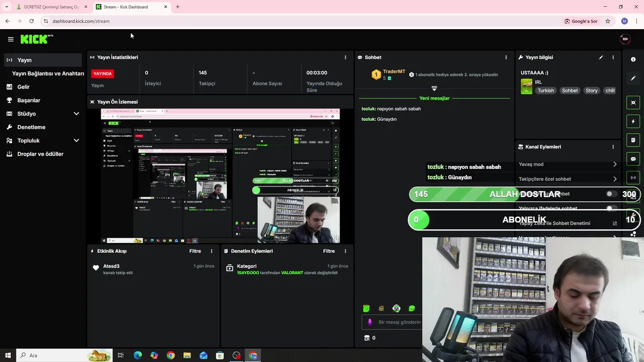Click the lightning bolt icon in right sidebar
Screen dimensions: 644x362
(633, 121)
